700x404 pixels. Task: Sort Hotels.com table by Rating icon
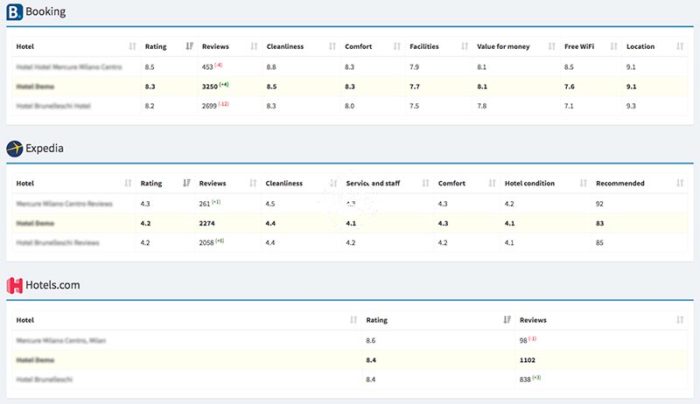(507, 320)
